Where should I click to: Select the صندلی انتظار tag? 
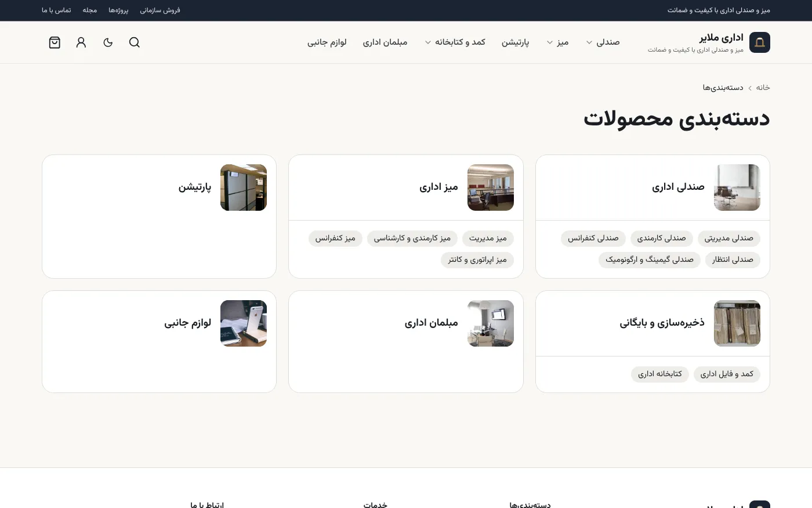pyautogui.click(x=733, y=260)
